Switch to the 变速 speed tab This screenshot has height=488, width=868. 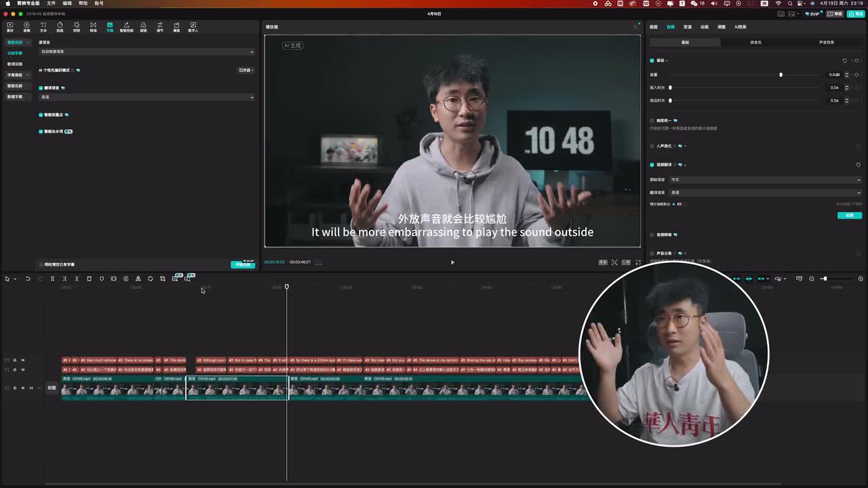[x=688, y=27]
